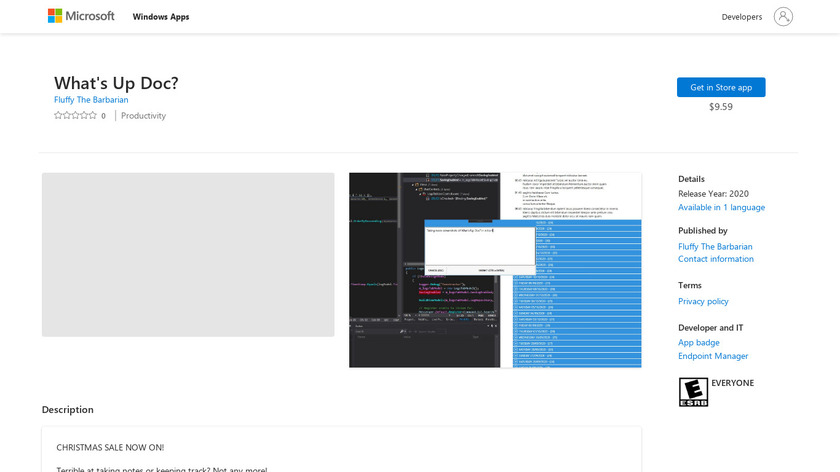Open Fluffy The Barbarian under Published by
The height and width of the screenshot is (472, 840).
pos(715,246)
